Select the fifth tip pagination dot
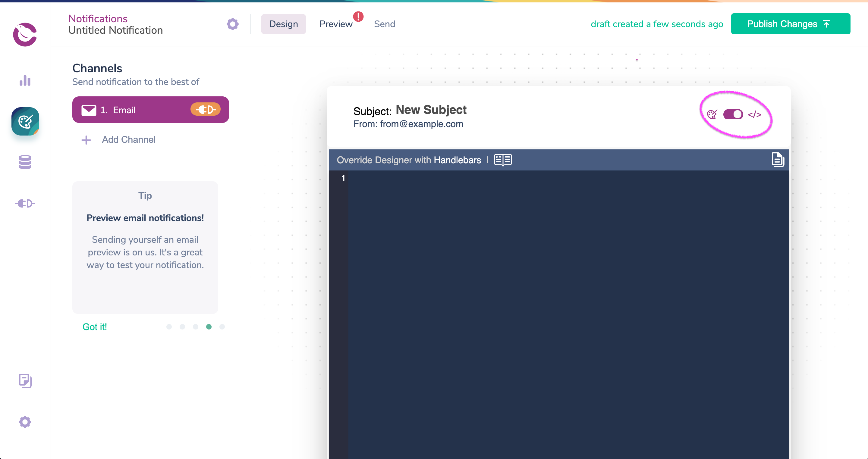 point(222,327)
